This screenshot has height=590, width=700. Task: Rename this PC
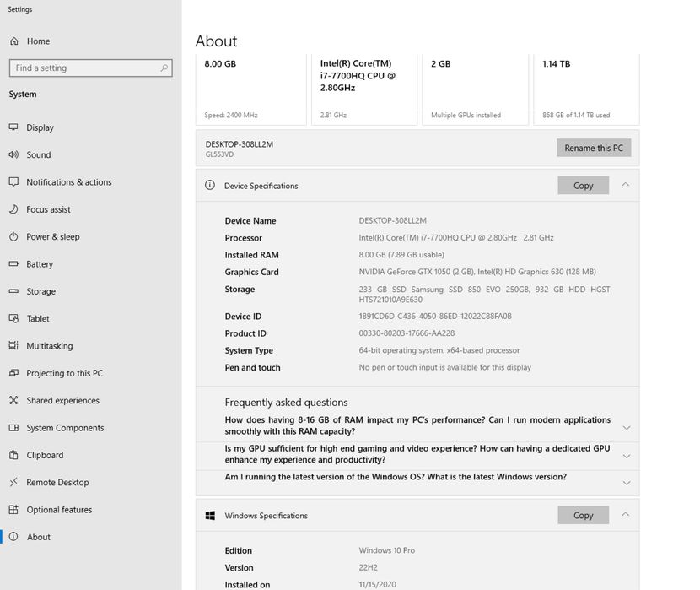[593, 148]
